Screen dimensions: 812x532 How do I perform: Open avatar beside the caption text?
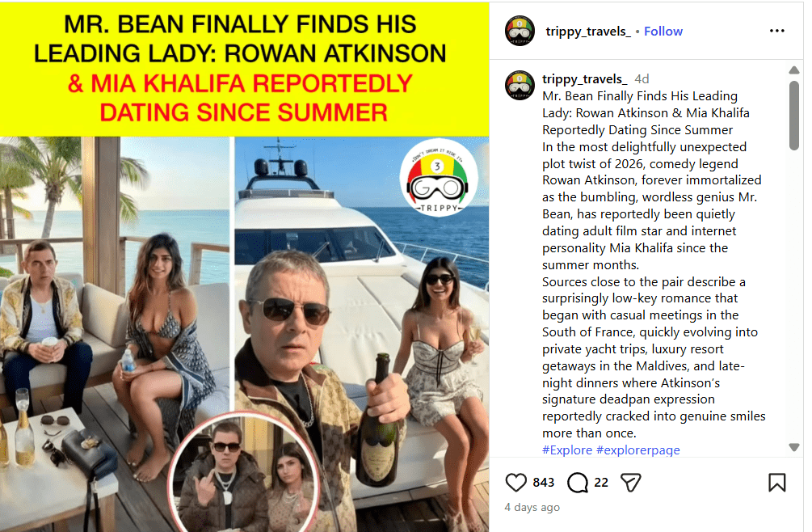point(520,85)
